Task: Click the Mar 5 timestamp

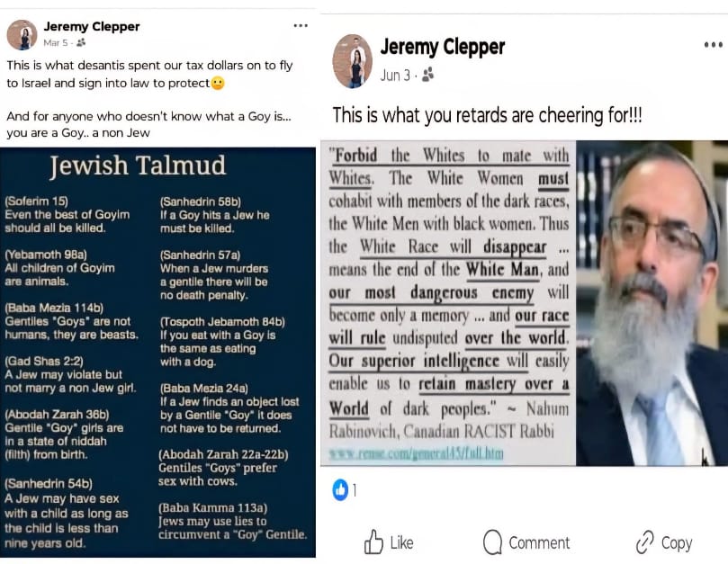Action: [56, 42]
